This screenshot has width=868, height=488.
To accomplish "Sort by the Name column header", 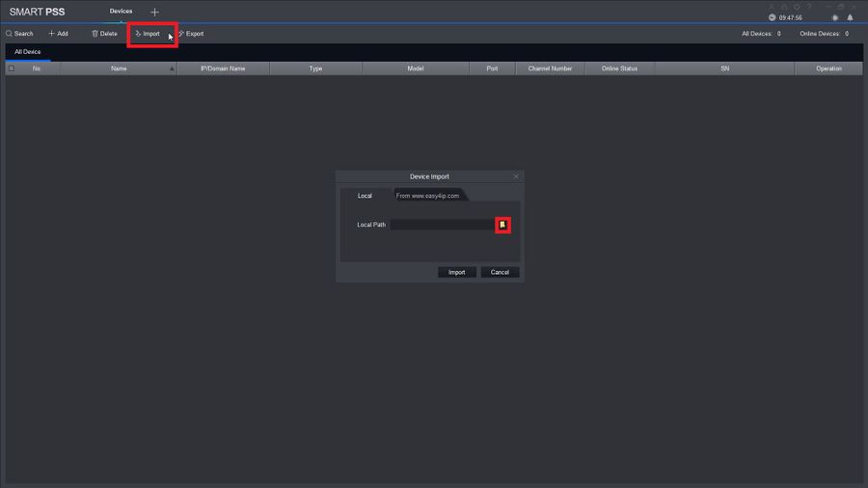I will (119, 68).
